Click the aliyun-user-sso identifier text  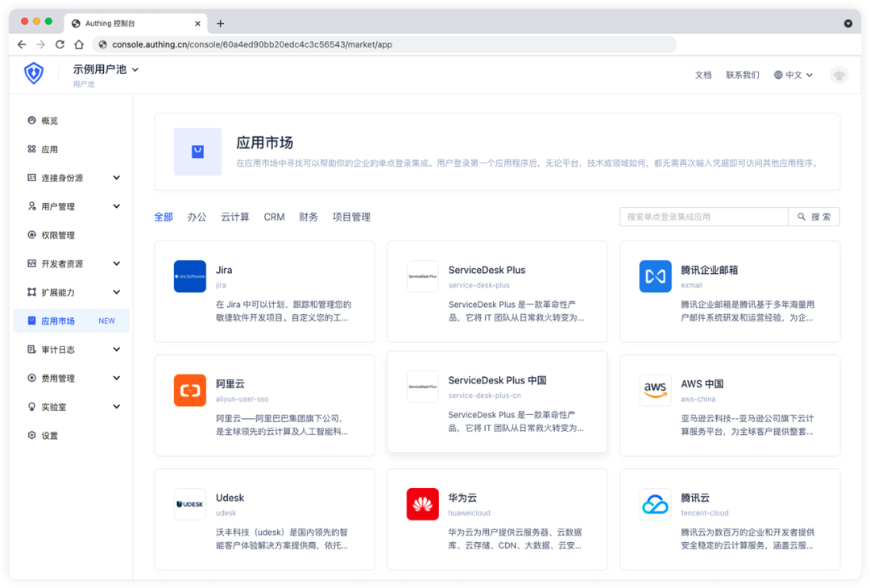pyautogui.click(x=242, y=399)
